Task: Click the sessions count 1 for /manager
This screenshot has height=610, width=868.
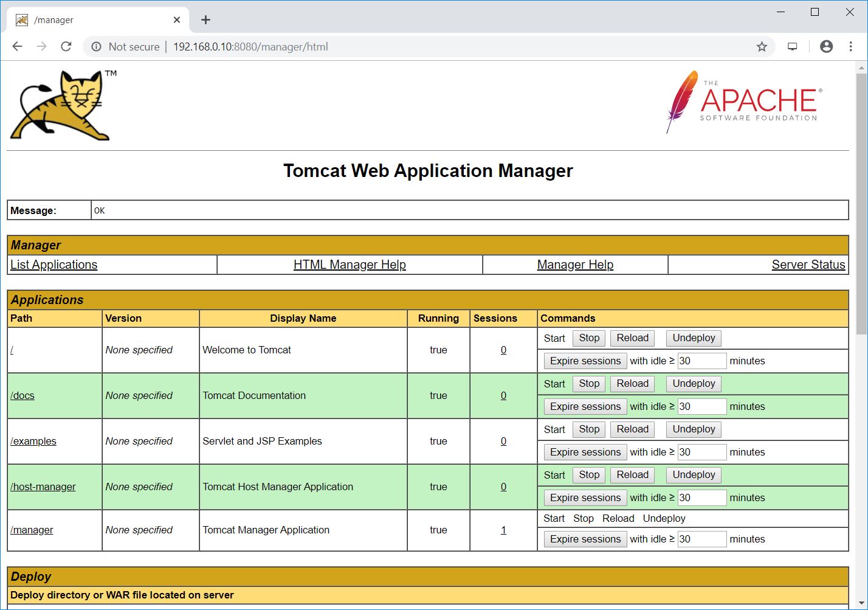Action: click(x=503, y=530)
